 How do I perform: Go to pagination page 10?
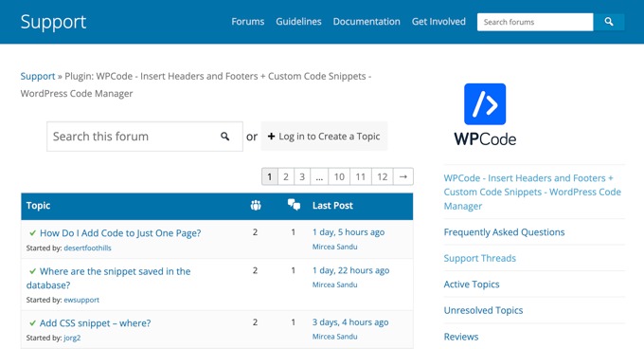pos(339,176)
